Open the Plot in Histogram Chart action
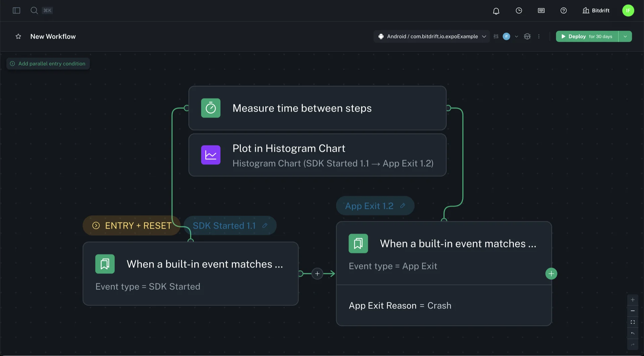644x356 pixels. [317, 155]
